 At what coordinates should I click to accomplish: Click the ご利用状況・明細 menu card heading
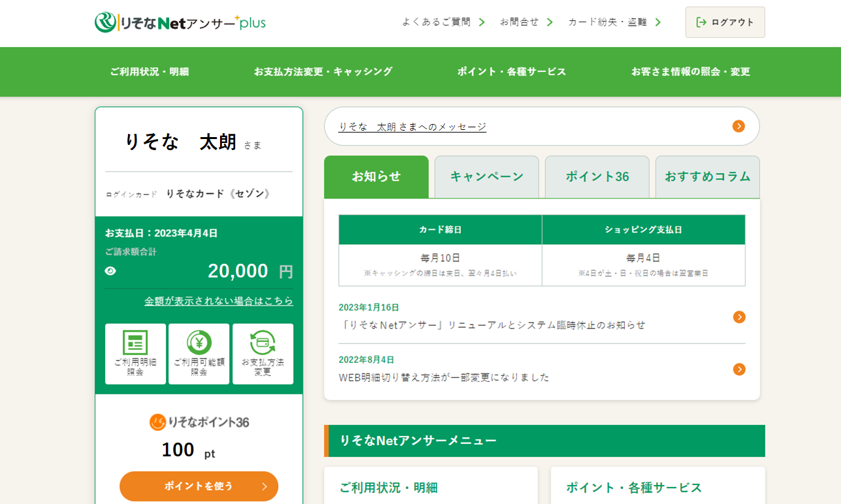pos(389,488)
